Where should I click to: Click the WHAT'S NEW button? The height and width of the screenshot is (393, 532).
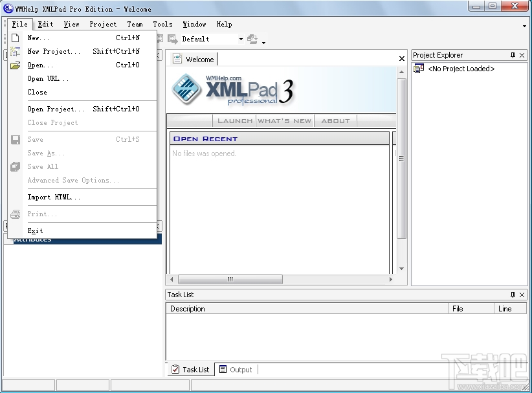285,121
